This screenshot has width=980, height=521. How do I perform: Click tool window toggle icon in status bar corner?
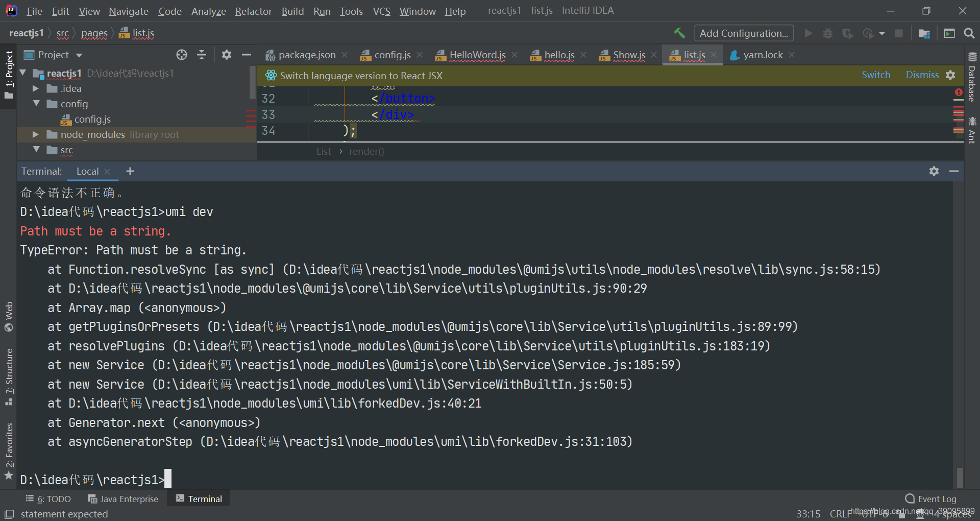click(x=9, y=514)
